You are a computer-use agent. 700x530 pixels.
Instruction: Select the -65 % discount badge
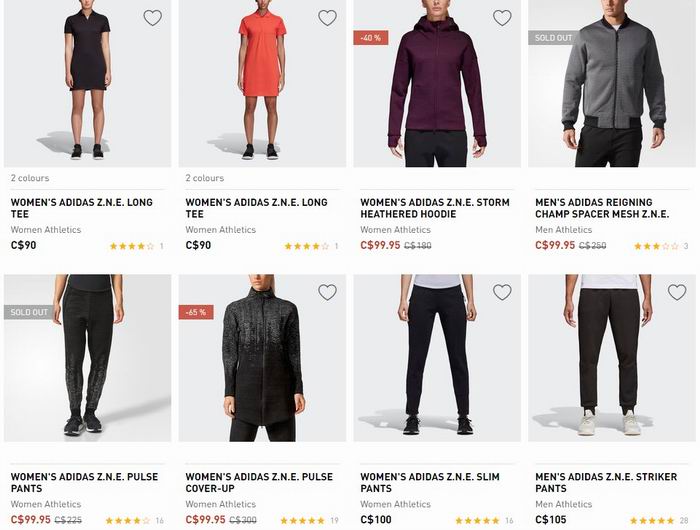[196, 312]
